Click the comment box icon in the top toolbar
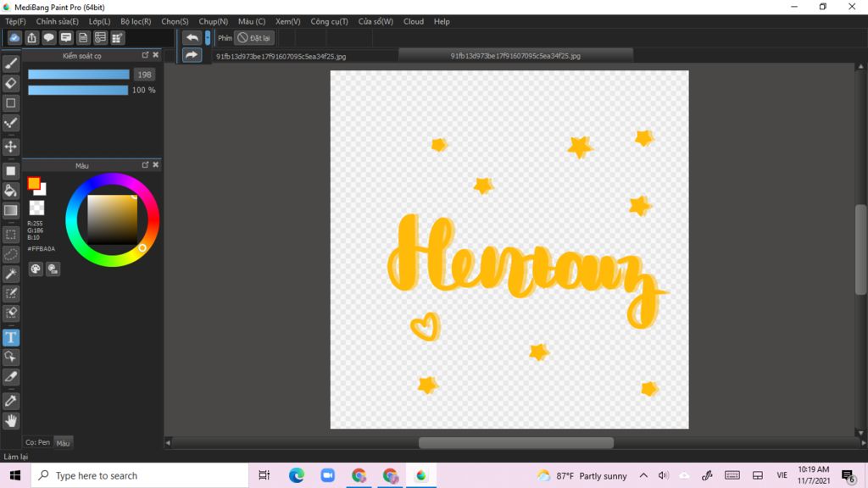 [66, 37]
